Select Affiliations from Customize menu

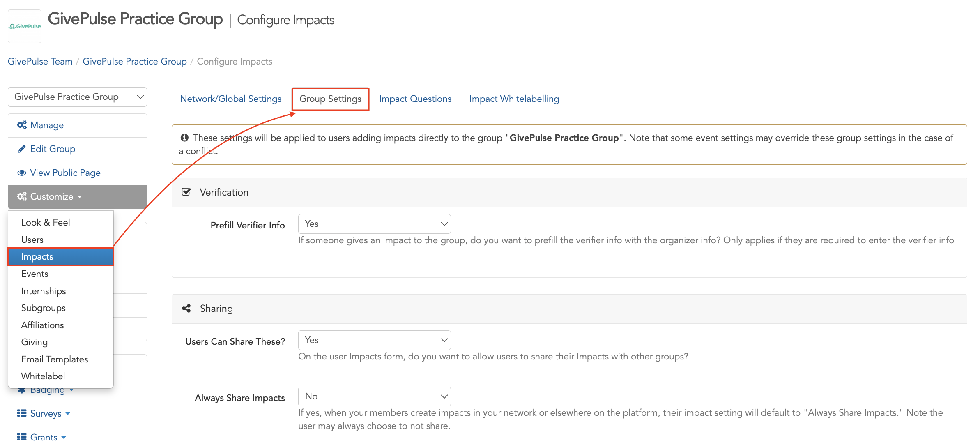tap(61, 325)
